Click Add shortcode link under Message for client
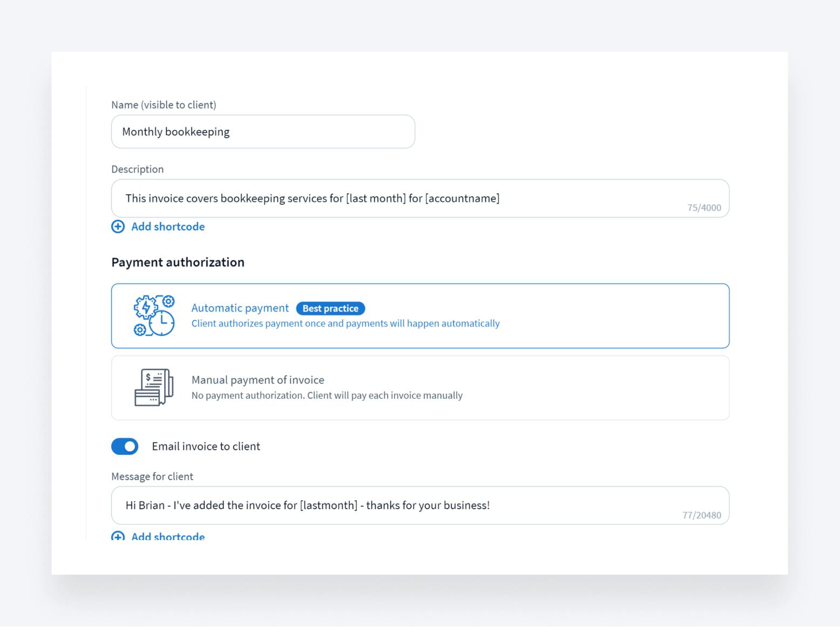The height and width of the screenshot is (633, 840). pos(168,536)
